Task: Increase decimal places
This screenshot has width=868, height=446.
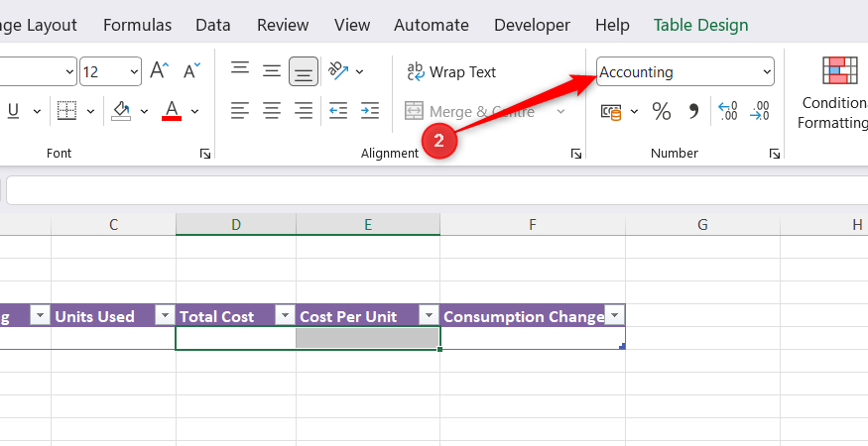Action: tap(728, 111)
